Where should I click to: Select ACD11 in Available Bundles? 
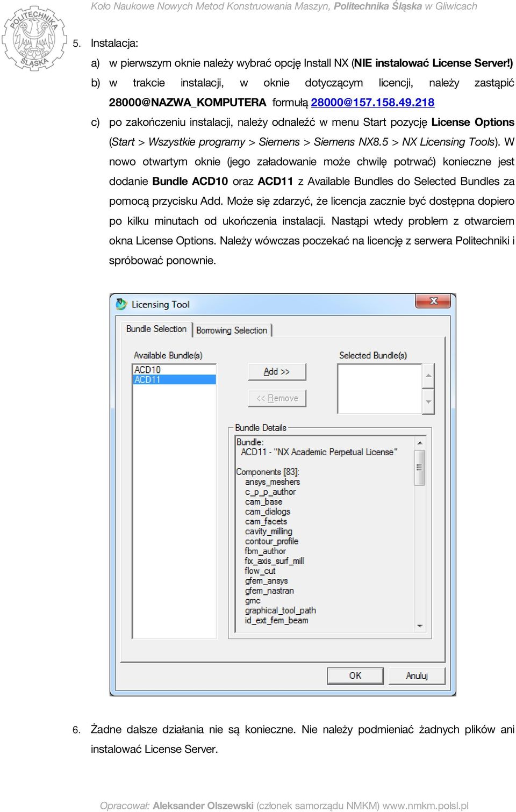tap(174, 379)
